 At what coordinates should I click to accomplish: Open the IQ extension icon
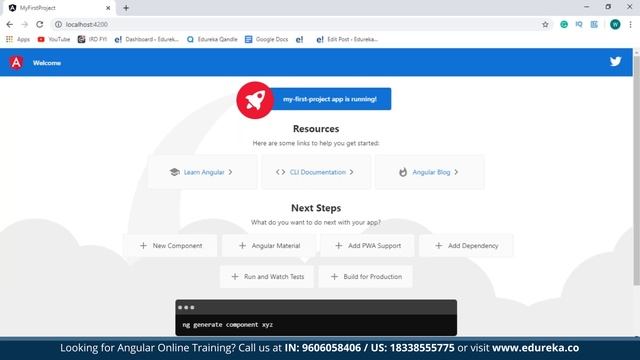[x=579, y=24]
